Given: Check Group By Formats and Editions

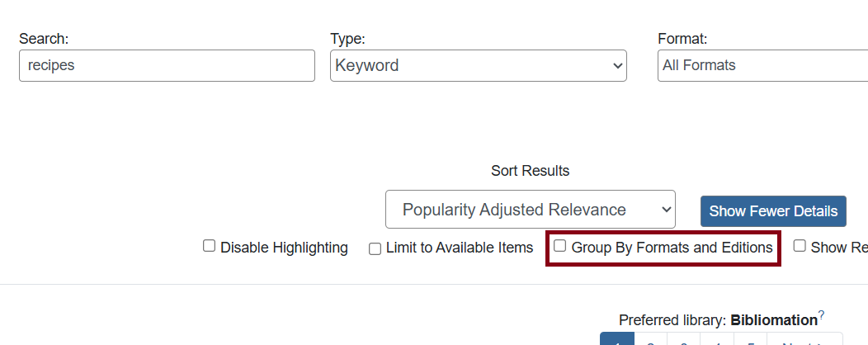Looking at the screenshot, I should click(560, 246).
